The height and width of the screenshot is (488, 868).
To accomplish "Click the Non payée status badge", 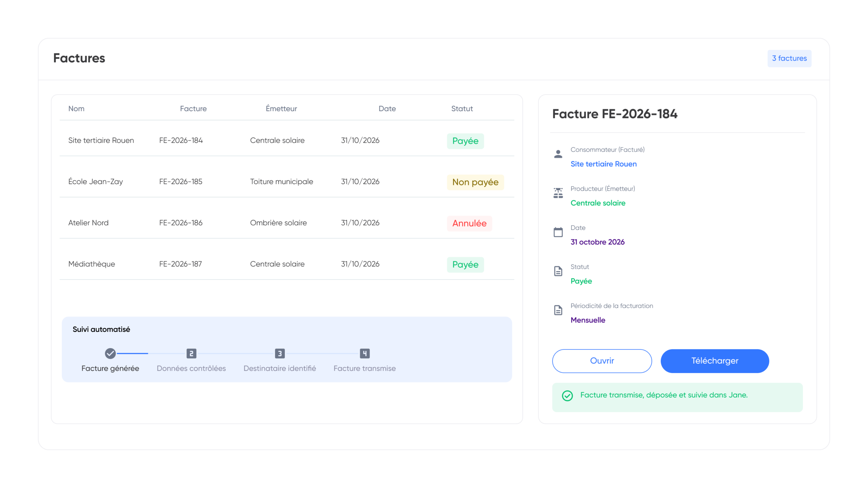I will pyautogui.click(x=475, y=182).
